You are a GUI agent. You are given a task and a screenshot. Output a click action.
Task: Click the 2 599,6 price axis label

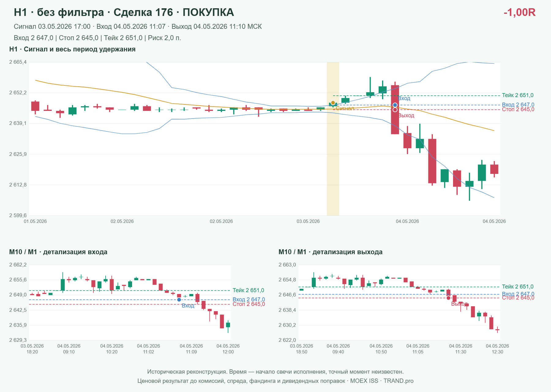[x=18, y=216]
